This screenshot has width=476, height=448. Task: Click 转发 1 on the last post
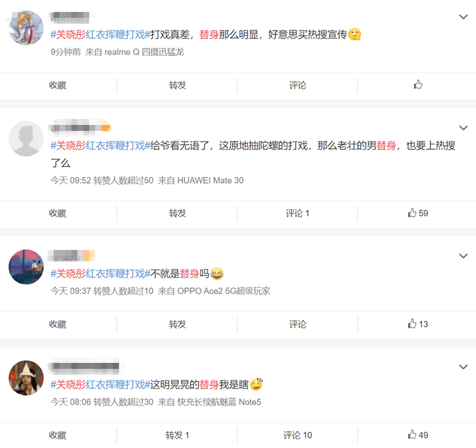[x=177, y=435]
